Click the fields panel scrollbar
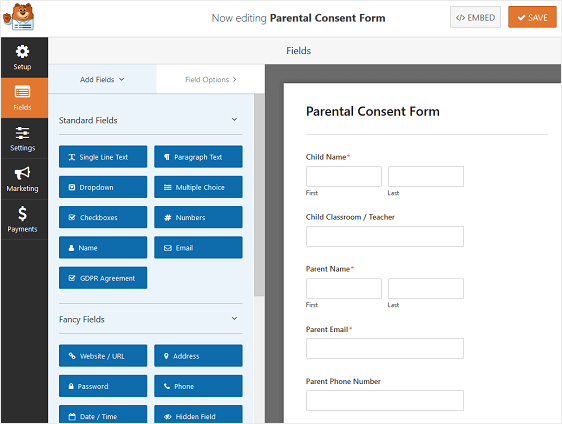The height and width of the screenshot is (424, 562). (259, 195)
